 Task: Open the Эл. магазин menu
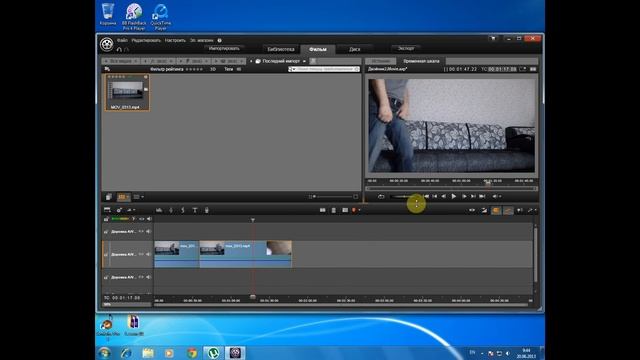pyautogui.click(x=202, y=40)
